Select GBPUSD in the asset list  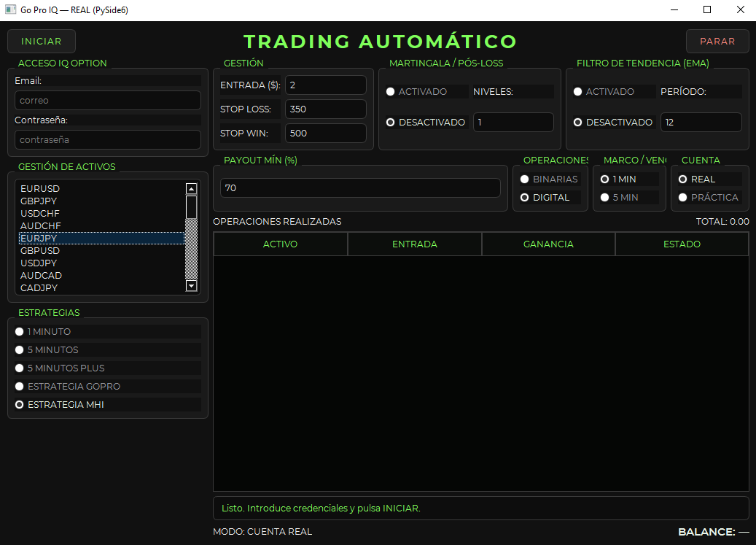(101, 251)
